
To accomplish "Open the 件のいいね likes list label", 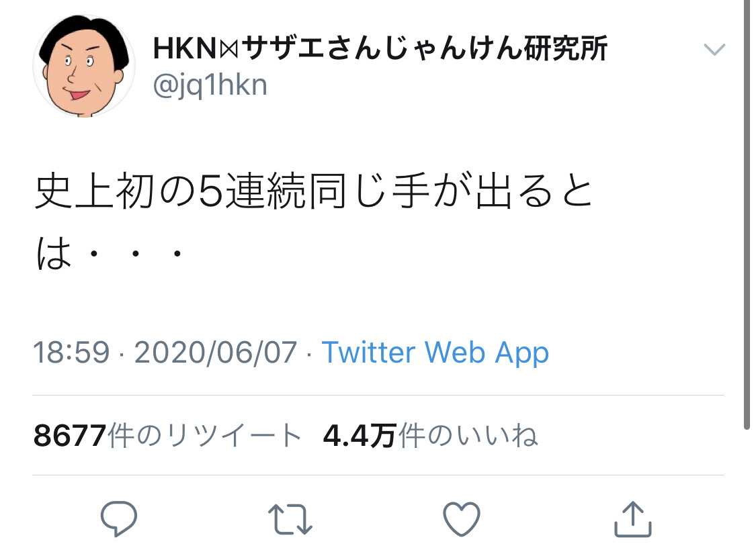I will [x=468, y=436].
